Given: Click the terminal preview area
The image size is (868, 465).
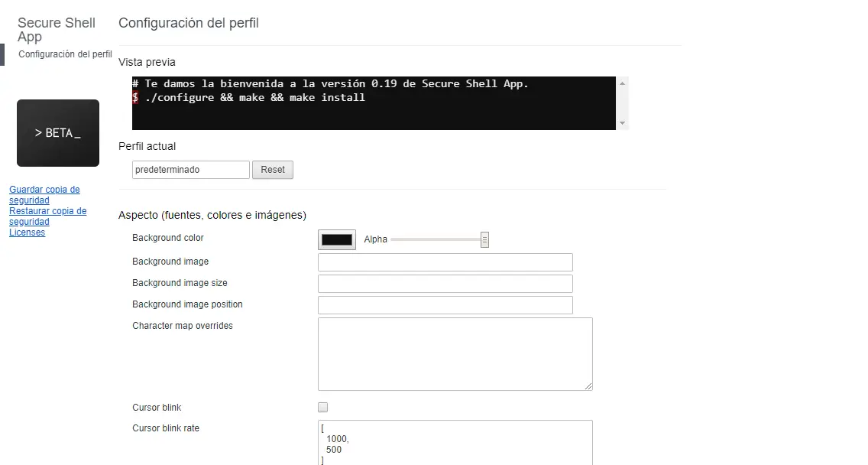Looking at the screenshot, I should point(374,103).
